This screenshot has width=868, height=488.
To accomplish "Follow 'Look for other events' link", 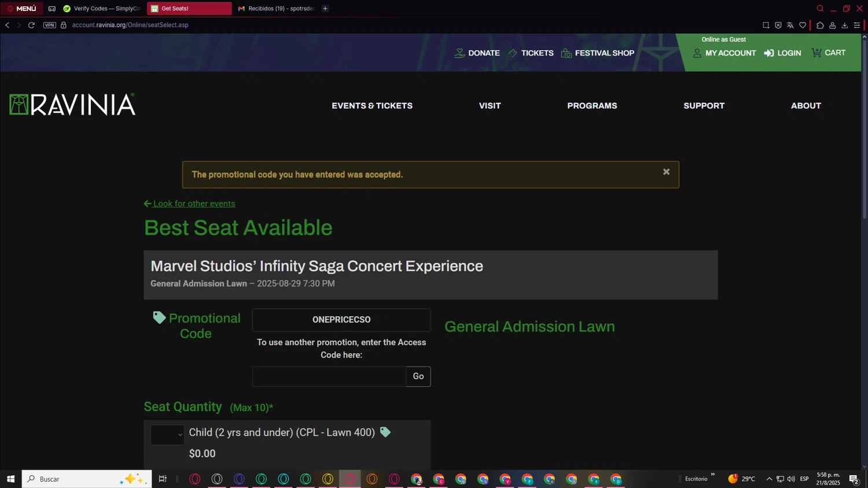I will point(189,204).
